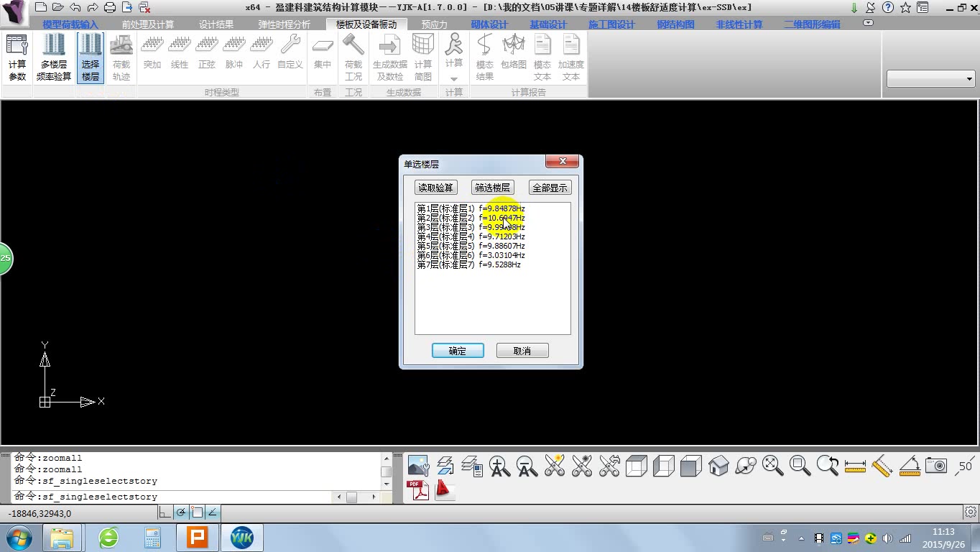Click the command history vertical scrollbar thumb
The width and height of the screenshot is (980, 552).
pyautogui.click(x=387, y=471)
